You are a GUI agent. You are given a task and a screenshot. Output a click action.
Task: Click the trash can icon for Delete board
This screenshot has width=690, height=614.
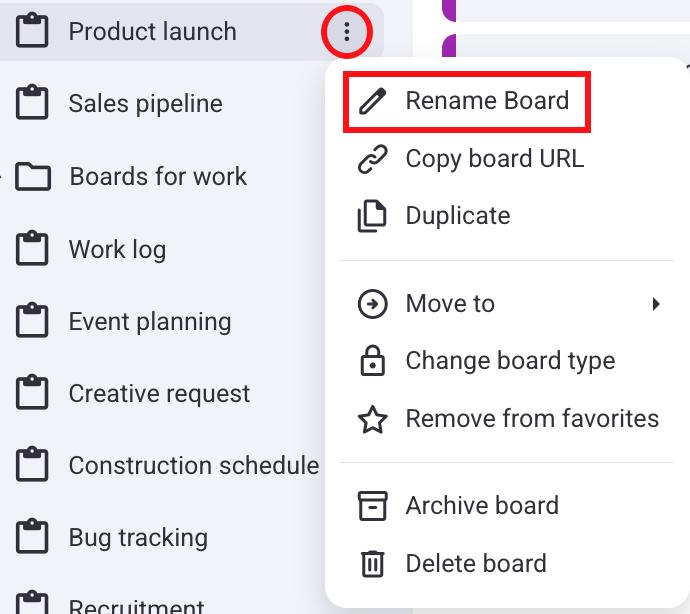click(x=372, y=564)
